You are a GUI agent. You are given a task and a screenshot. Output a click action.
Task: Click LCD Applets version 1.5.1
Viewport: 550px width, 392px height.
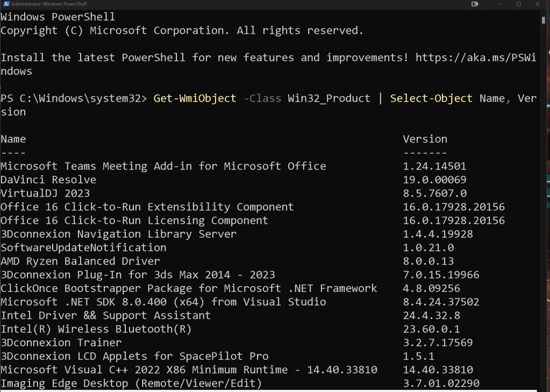419,356
